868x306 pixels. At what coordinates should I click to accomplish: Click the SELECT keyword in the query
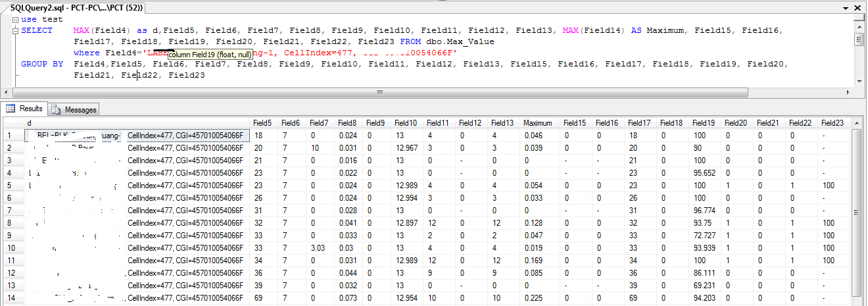pyautogui.click(x=37, y=30)
